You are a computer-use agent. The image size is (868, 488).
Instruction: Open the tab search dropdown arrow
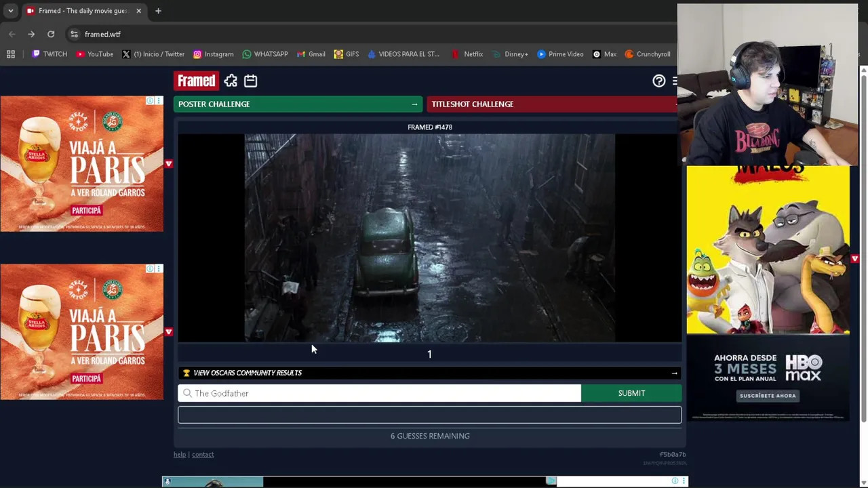pyautogui.click(x=10, y=11)
